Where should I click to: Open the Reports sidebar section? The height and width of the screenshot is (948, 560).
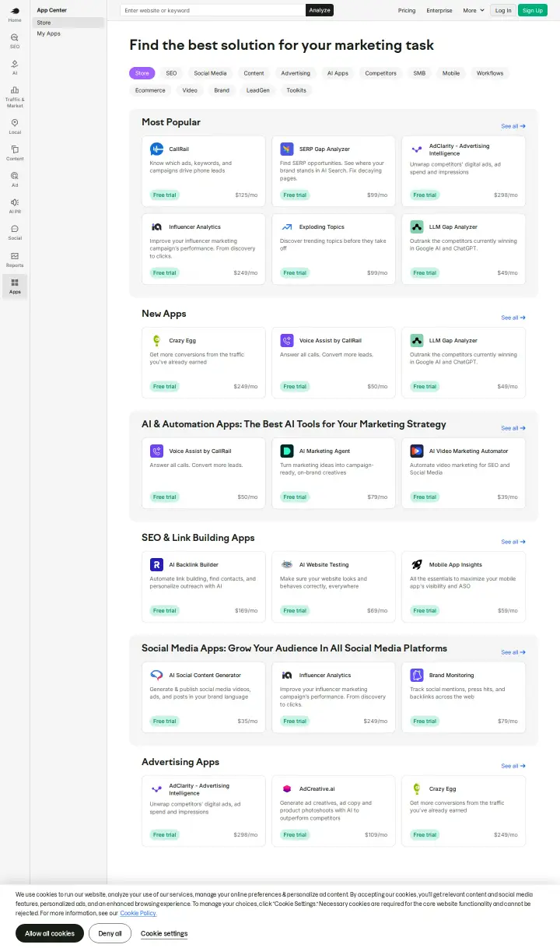[15, 259]
